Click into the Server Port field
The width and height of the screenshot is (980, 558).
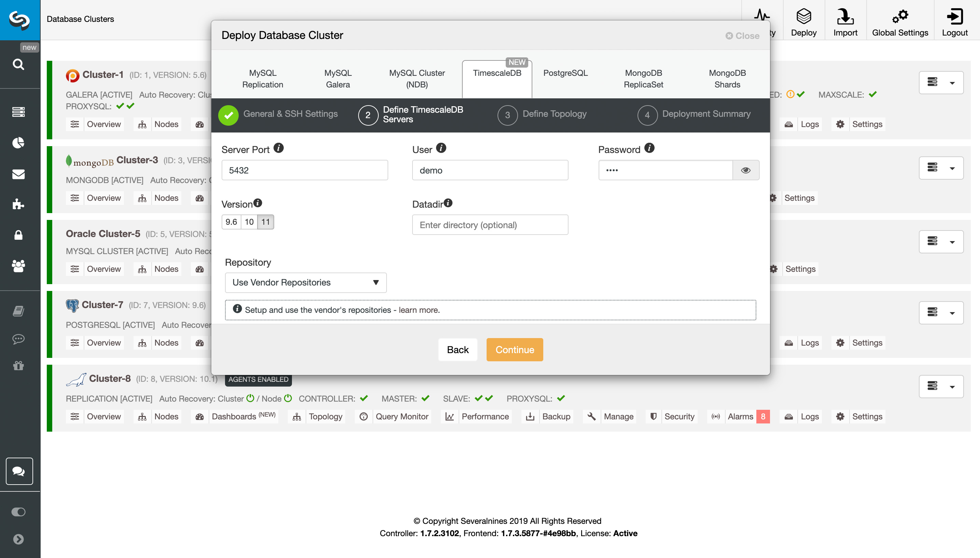coord(305,170)
